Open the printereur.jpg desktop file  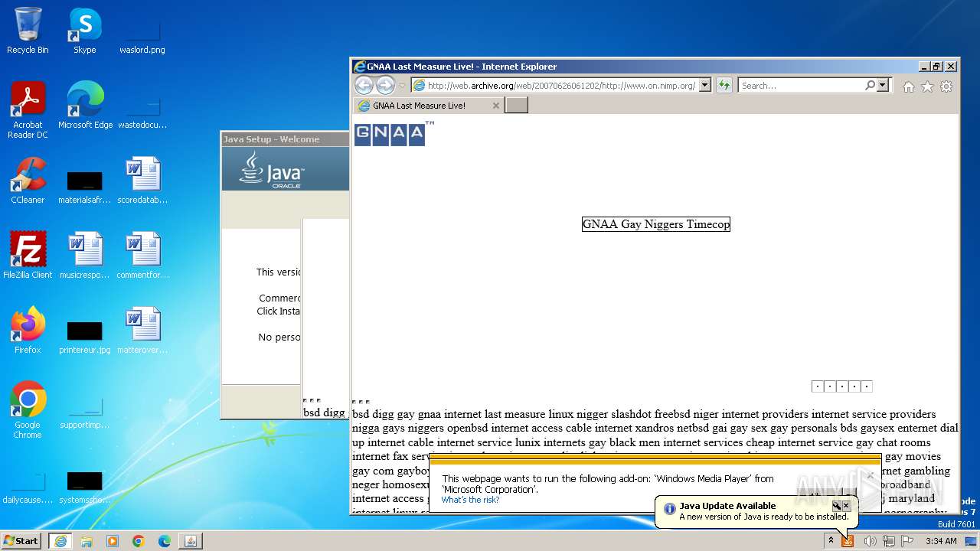pos(85,335)
